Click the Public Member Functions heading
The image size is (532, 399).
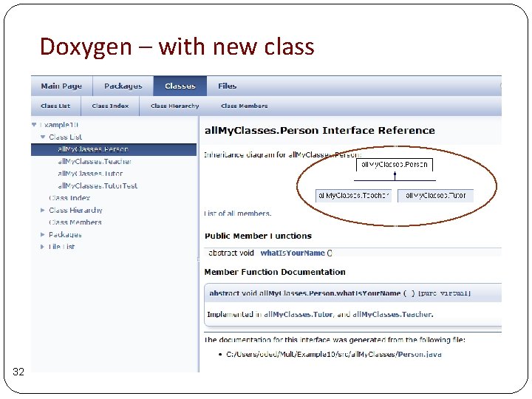258,236
